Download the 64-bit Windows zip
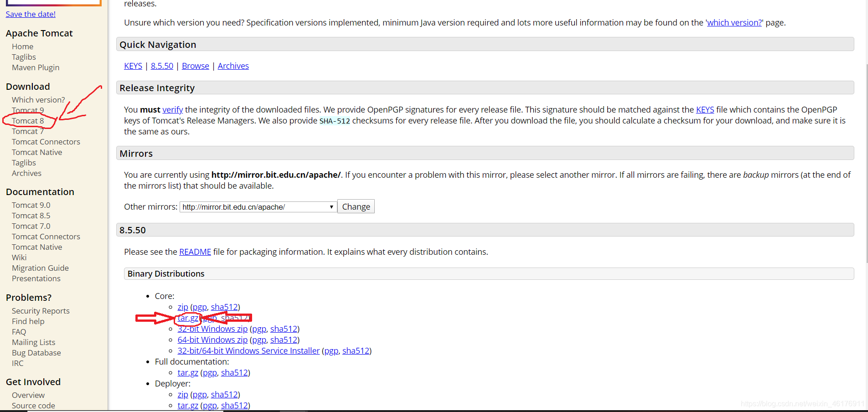Screen dimensions: 868x412 [212, 340]
